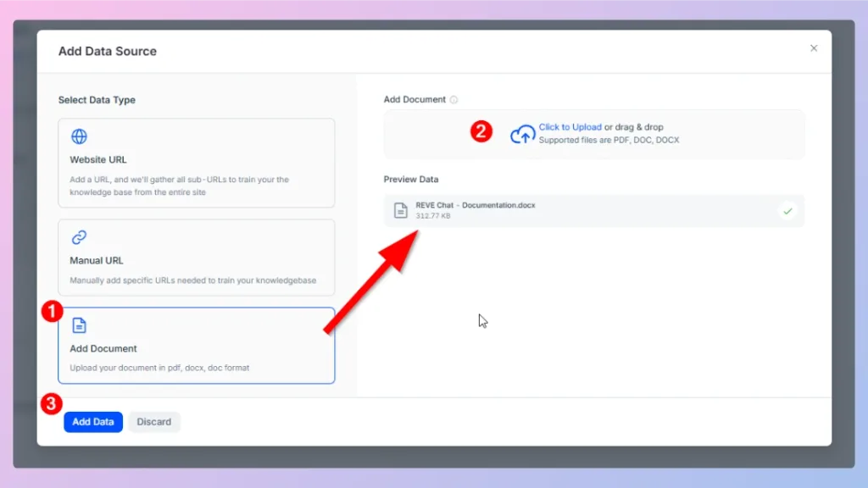Click the document icon on Add Document card
The image size is (868, 488).
pyautogui.click(x=79, y=325)
